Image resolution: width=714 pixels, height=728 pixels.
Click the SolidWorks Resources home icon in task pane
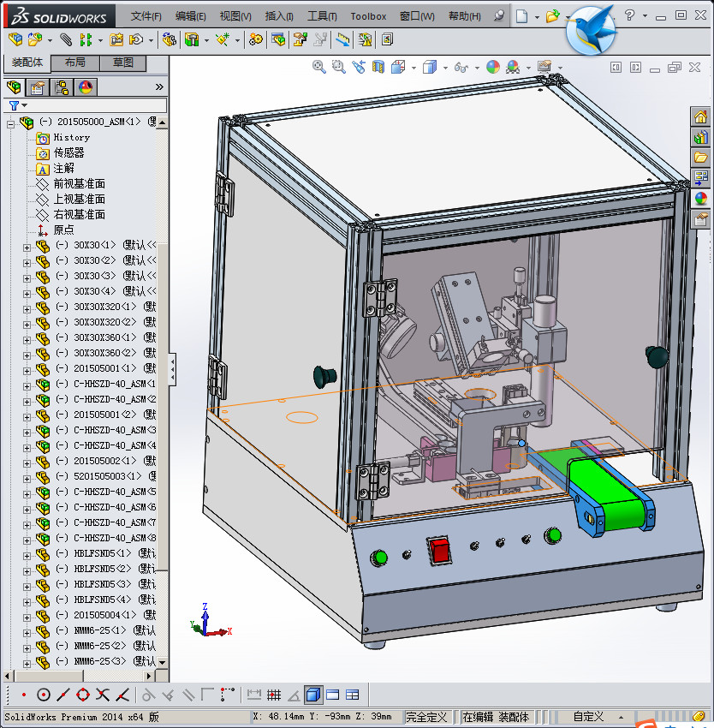pyautogui.click(x=700, y=116)
